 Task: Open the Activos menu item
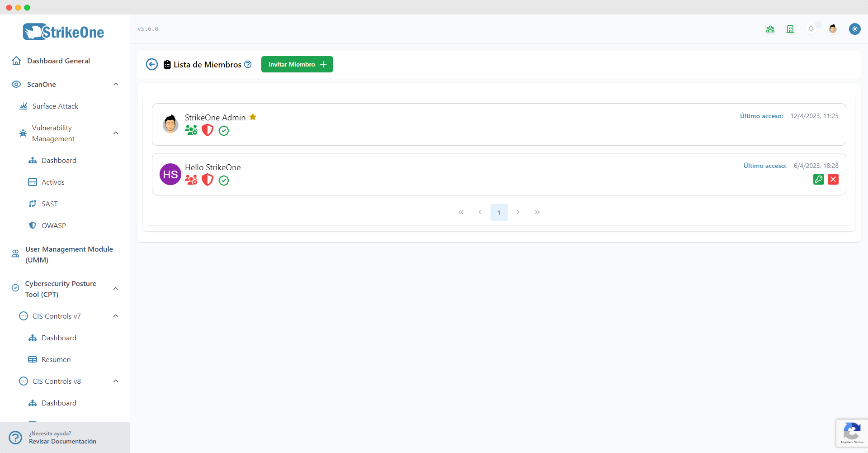pyautogui.click(x=53, y=182)
